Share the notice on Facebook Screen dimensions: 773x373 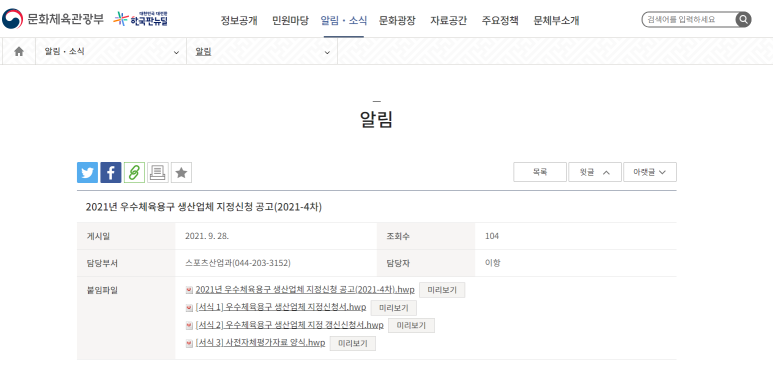[111, 172]
